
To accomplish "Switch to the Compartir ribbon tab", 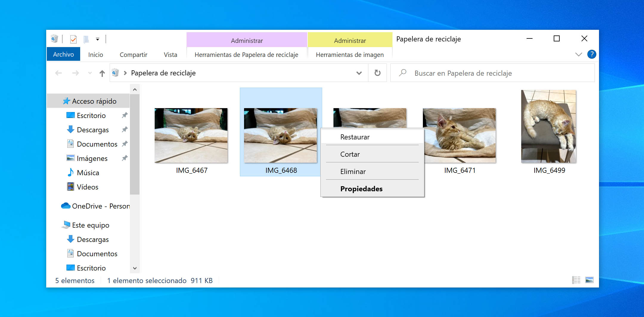I will 134,55.
